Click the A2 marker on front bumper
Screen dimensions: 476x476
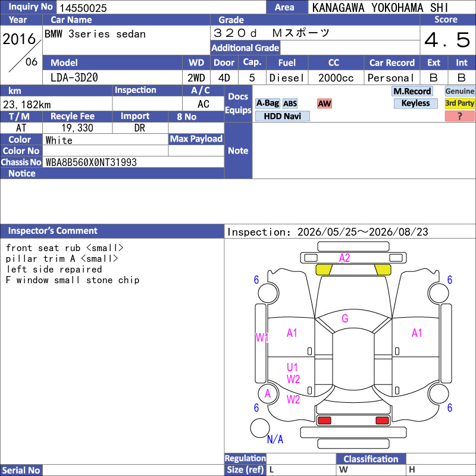pyautogui.click(x=345, y=258)
